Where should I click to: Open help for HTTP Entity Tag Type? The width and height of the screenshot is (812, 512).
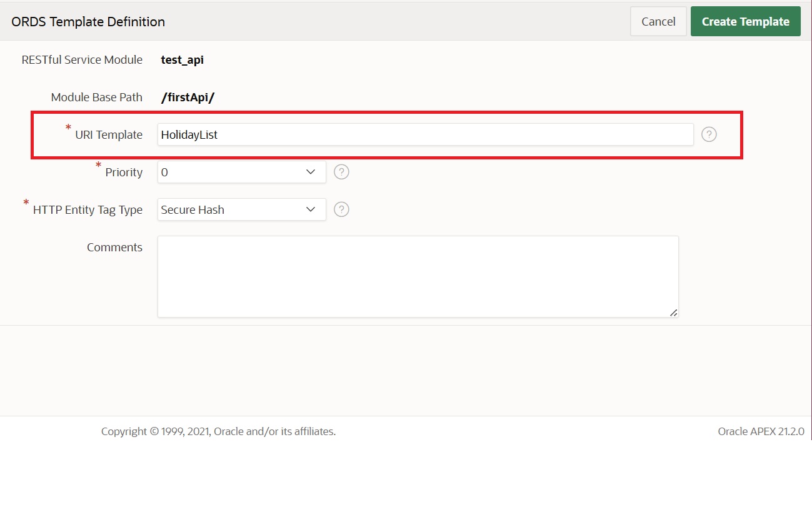[x=341, y=209]
